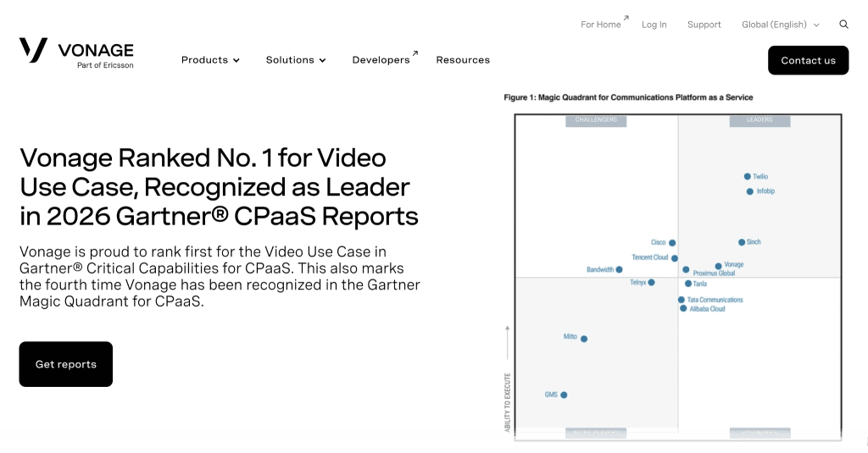This screenshot has width=868, height=453.
Task: Click the Mitto label in the chart
Action: pyautogui.click(x=570, y=336)
